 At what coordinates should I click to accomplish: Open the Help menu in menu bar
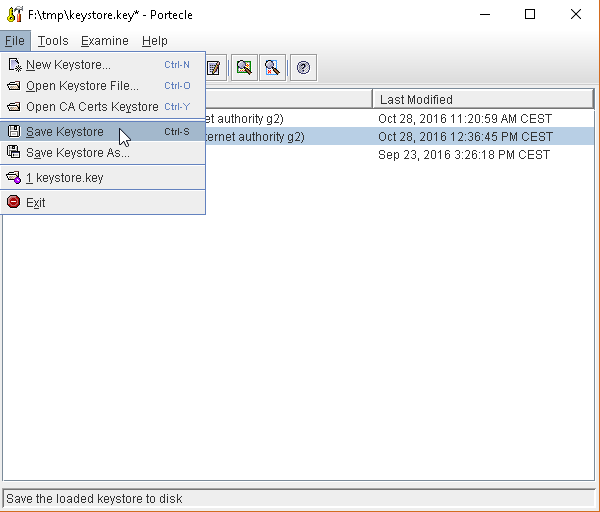coord(155,41)
